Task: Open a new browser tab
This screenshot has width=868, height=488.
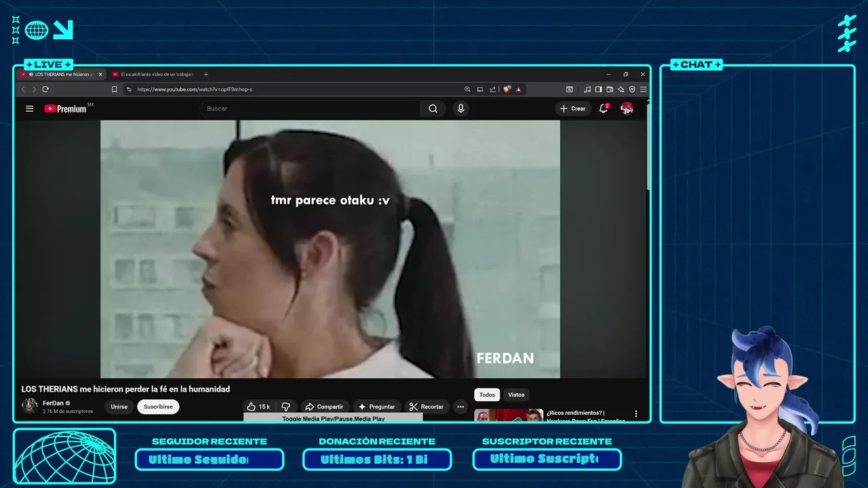Action: pyautogui.click(x=206, y=75)
